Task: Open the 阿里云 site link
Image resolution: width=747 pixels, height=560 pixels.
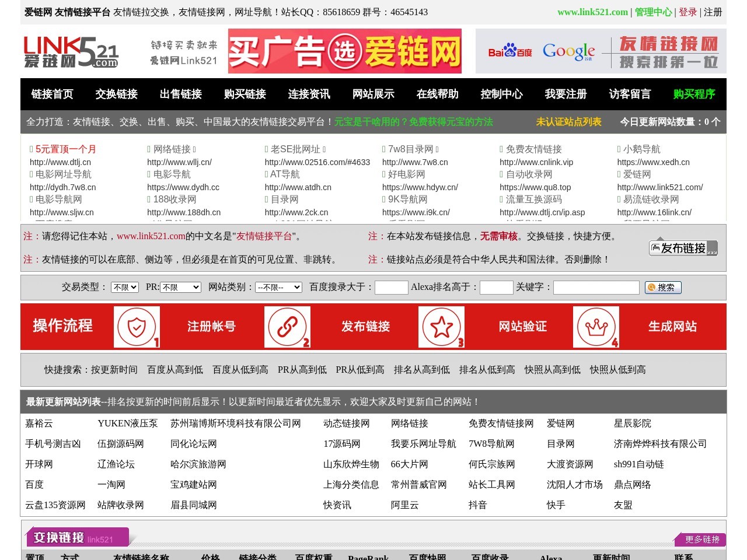Action: [x=405, y=505]
